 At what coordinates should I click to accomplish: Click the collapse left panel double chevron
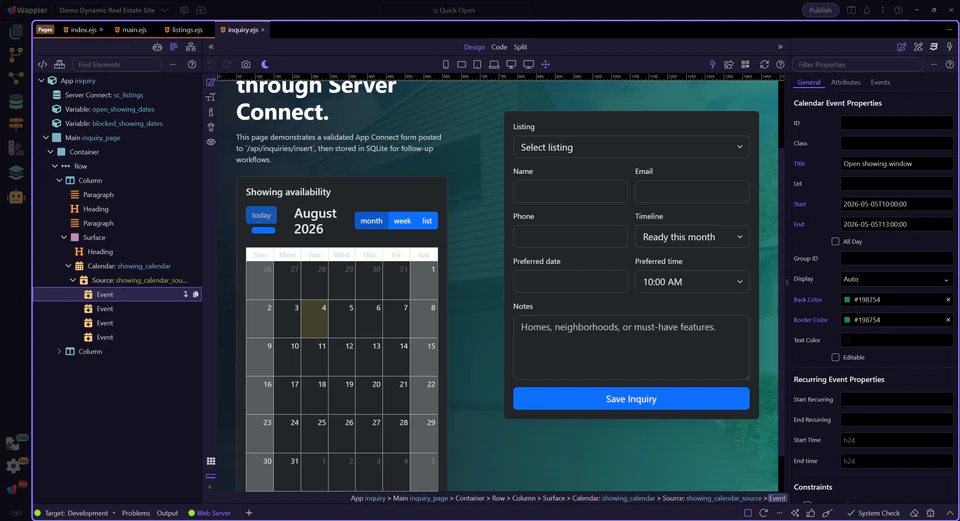(211, 47)
